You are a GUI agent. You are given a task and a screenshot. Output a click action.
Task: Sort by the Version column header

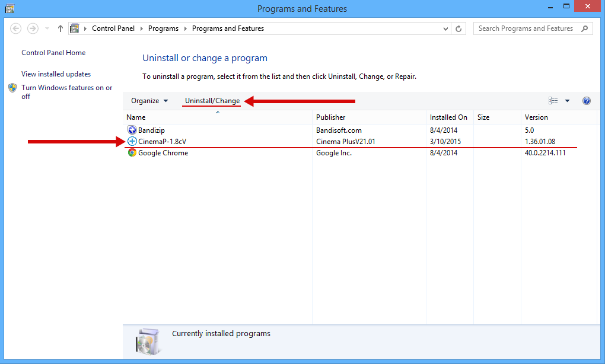coord(559,117)
